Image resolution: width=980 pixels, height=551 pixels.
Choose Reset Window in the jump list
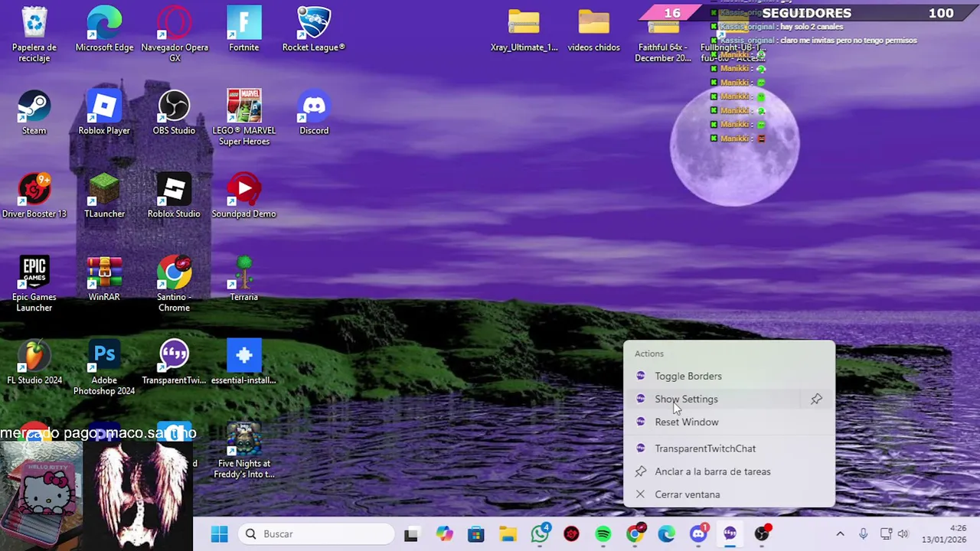(729, 422)
